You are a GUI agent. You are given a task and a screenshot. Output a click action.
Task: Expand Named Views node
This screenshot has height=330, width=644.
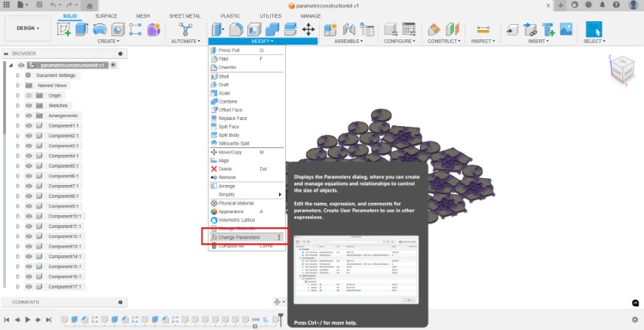coord(18,85)
